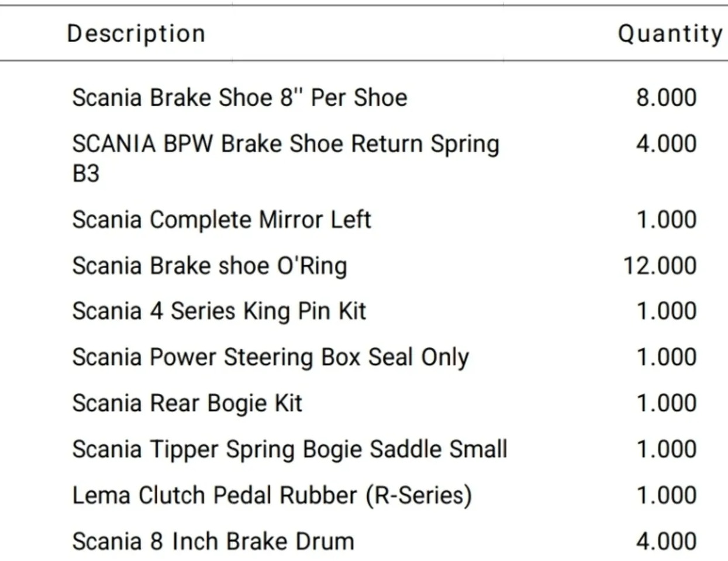Select Scania Tipper Spring Bogie Saddle Small
This screenshot has width=728, height=561.
(289, 449)
